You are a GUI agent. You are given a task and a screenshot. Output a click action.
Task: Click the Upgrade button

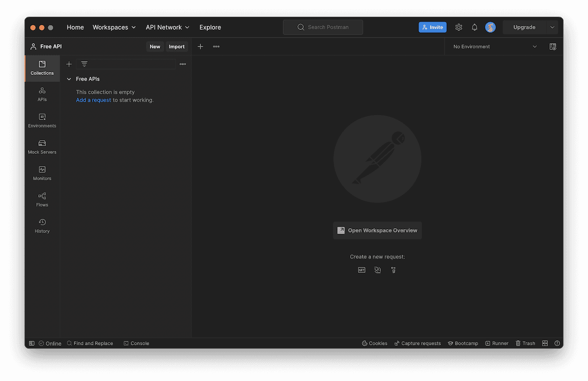tap(524, 27)
